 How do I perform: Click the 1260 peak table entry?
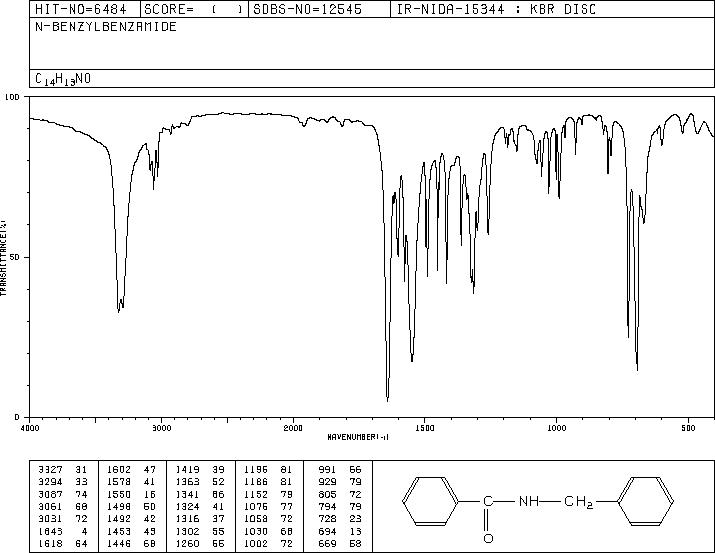tap(200, 543)
